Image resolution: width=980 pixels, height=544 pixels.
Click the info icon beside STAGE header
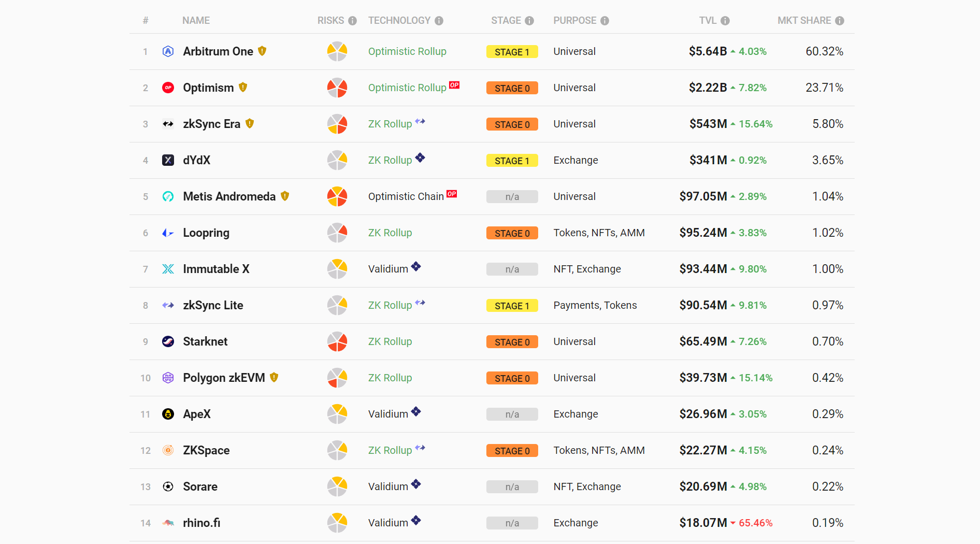(529, 21)
